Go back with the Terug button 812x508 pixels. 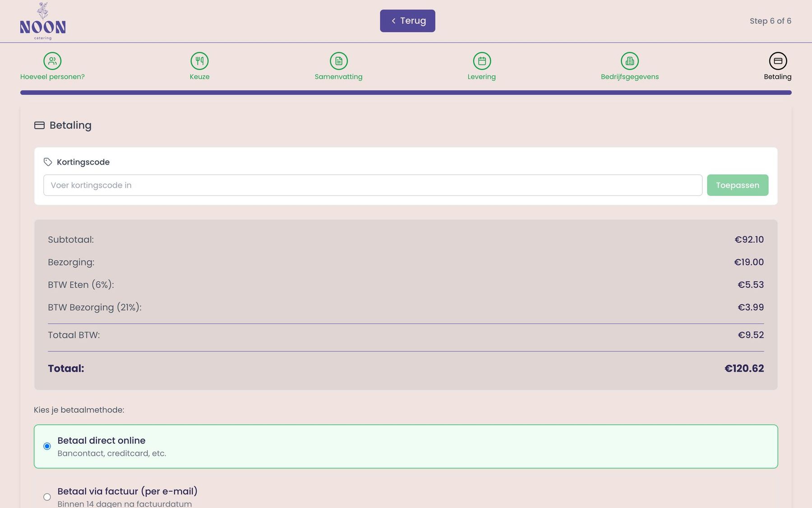click(x=407, y=21)
